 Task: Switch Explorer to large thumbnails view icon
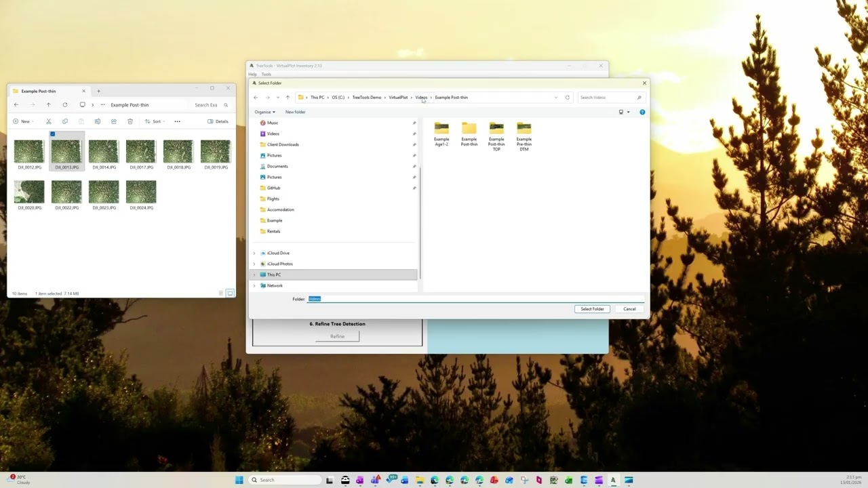point(230,293)
